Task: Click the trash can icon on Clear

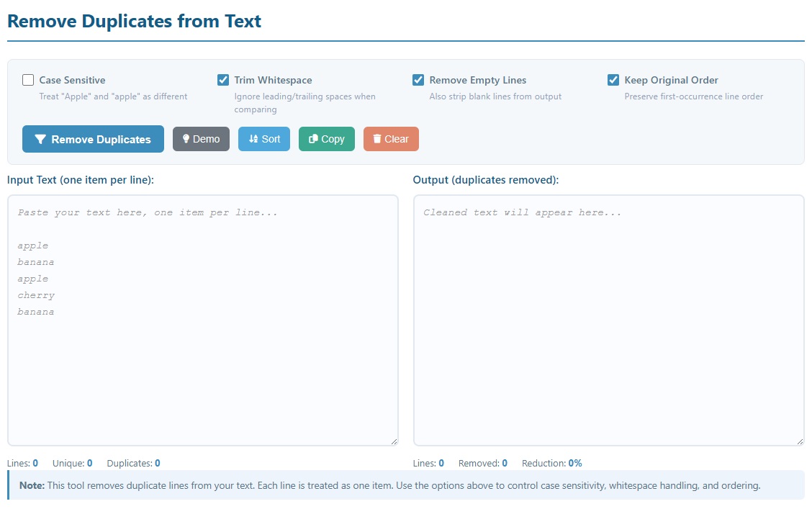Action: pos(377,139)
